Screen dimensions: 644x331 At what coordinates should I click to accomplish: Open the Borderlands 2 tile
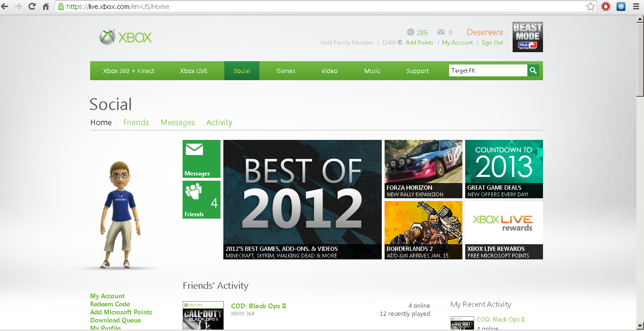(423, 230)
